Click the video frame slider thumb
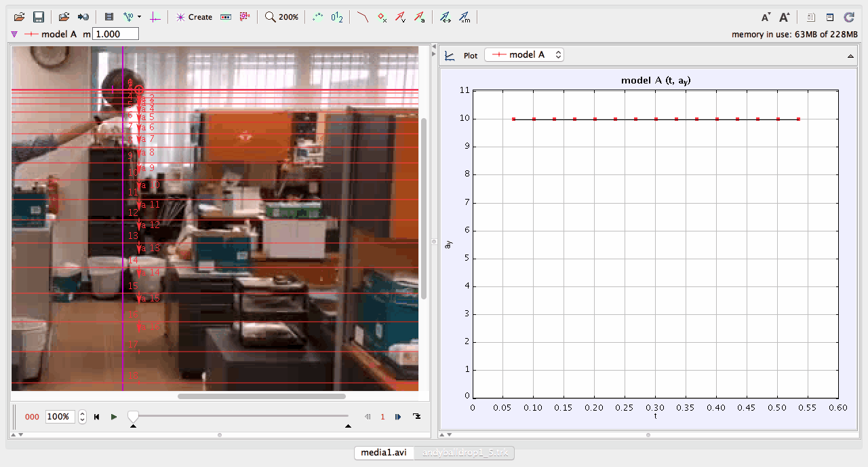Screen dimensions: 868x467 (x=133, y=416)
